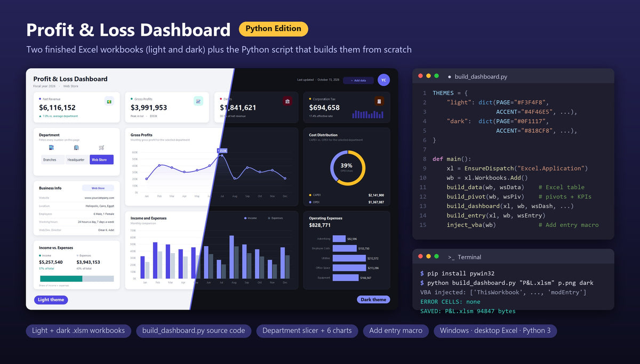Click green dot in Terminal window
This screenshot has height=364, width=640.
click(437, 256)
